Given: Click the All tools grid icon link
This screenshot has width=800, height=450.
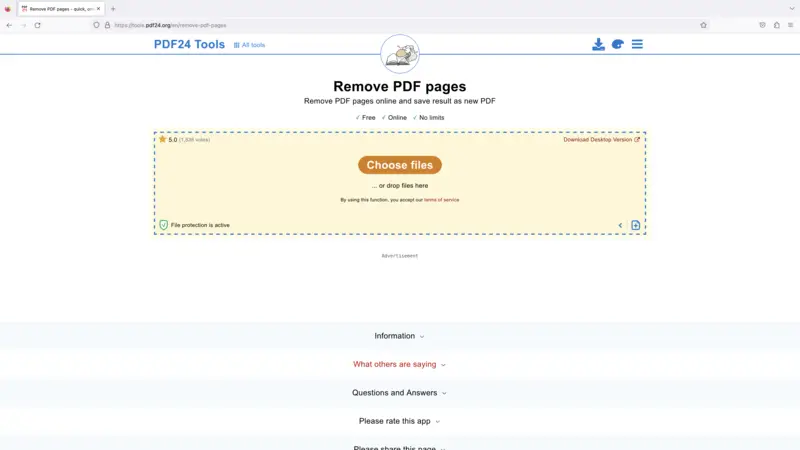Looking at the screenshot, I should [249, 45].
